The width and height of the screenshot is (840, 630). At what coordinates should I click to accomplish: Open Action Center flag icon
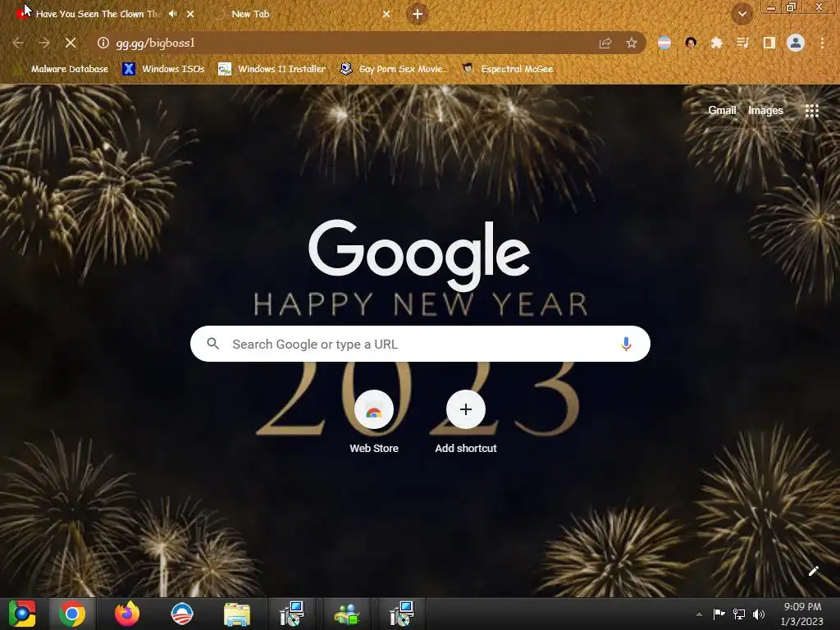pyautogui.click(x=719, y=614)
